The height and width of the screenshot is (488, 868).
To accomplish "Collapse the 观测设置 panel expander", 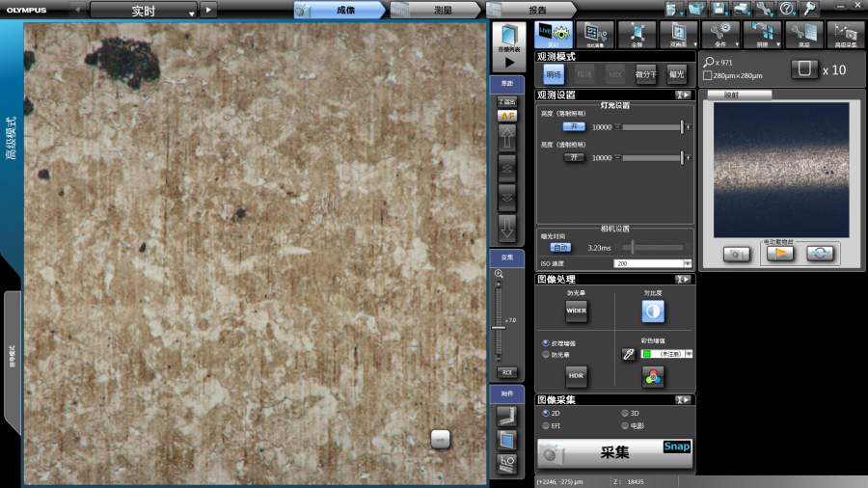I will tap(683, 95).
